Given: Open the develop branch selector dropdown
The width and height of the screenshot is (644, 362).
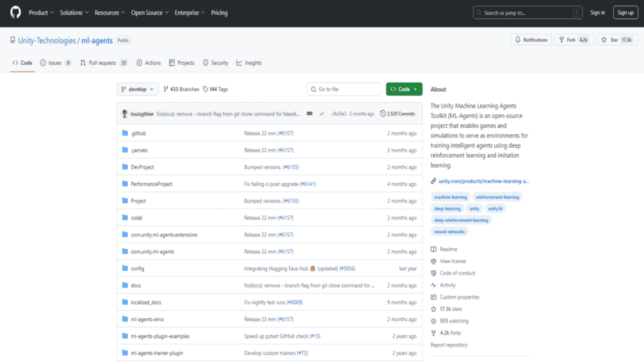Looking at the screenshot, I should (138, 89).
